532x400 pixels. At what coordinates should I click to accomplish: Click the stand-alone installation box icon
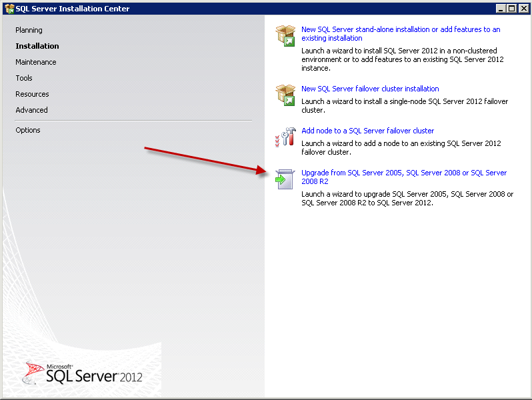pyautogui.click(x=285, y=35)
